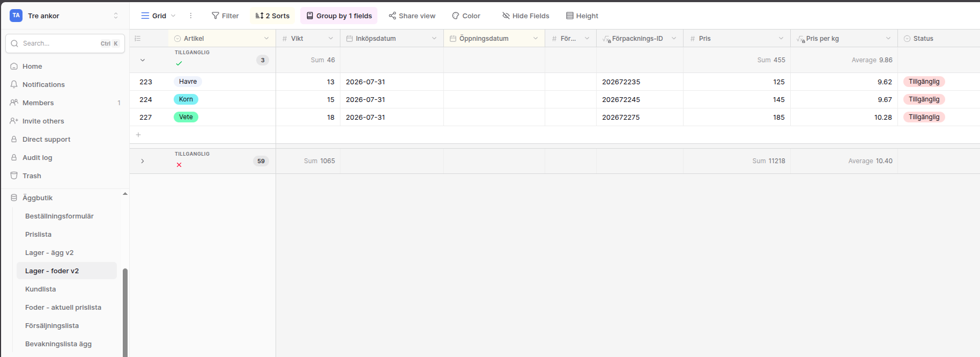This screenshot has height=357, width=980.
Task: Open the Filter options
Action: coord(225,16)
